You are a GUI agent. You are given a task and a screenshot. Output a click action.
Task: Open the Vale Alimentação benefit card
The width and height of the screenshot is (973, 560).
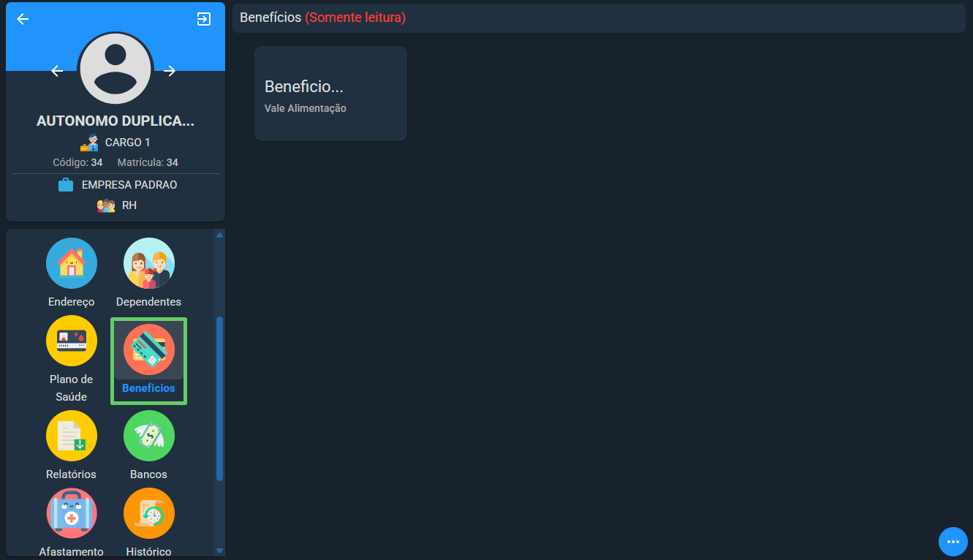point(330,94)
